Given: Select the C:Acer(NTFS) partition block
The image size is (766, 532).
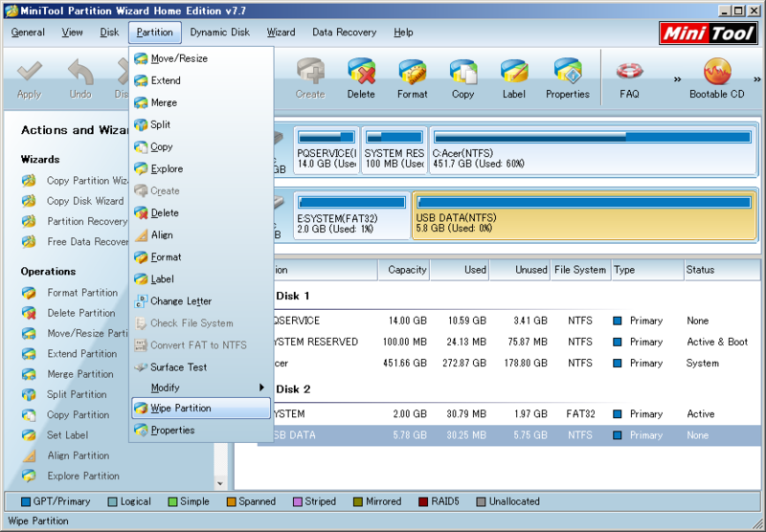Looking at the screenshot, I should [593, 150].
